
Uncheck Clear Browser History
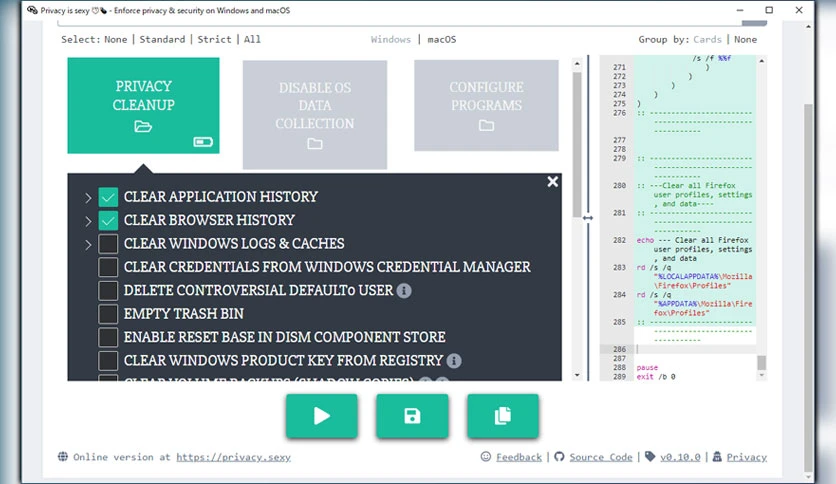click(x=108, y=221)
